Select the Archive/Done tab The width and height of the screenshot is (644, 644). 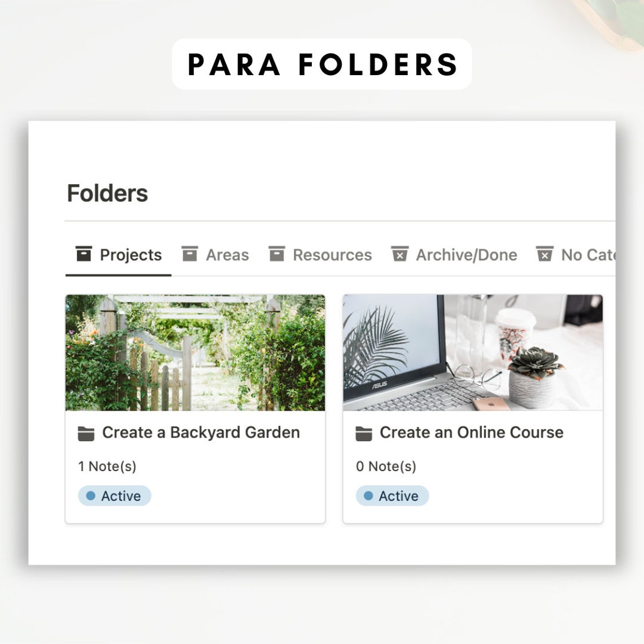(x=454, y=255)
